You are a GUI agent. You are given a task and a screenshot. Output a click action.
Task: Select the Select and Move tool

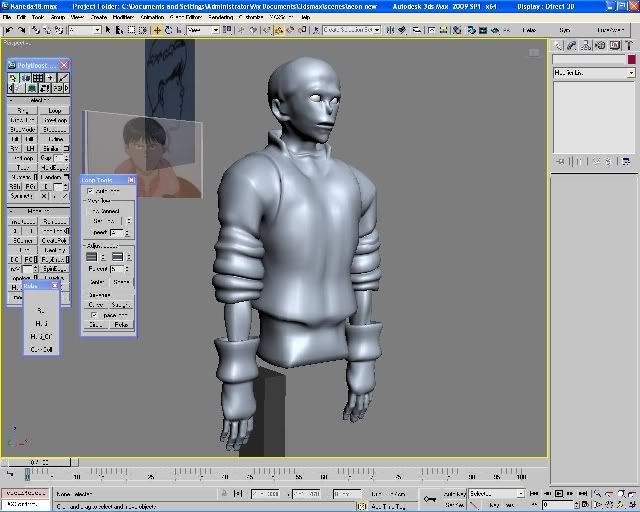[157, 30]
